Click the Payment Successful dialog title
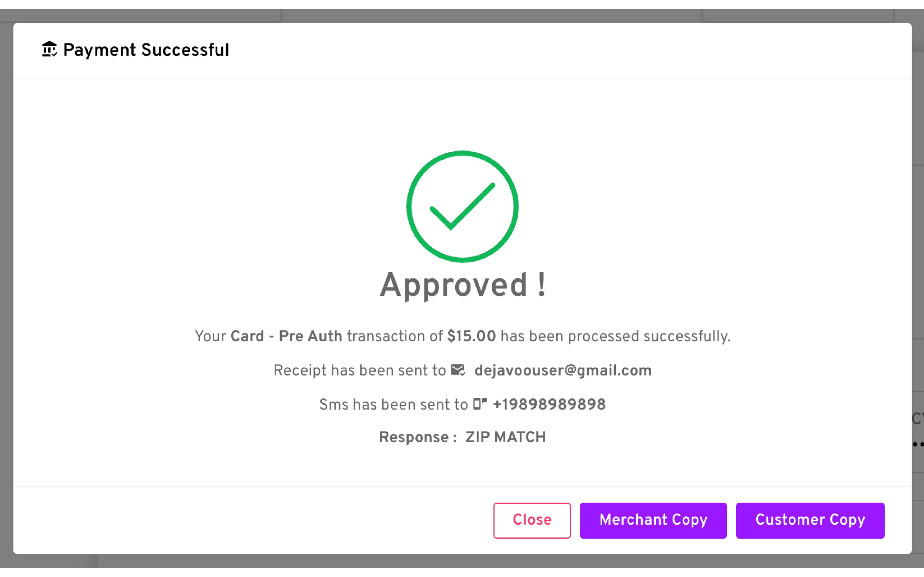 tap(146, 50)
